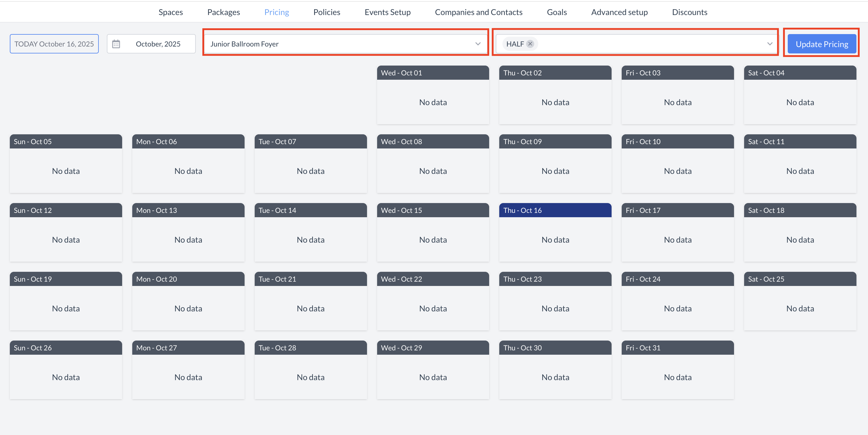Open the Advanced setup section
The width and height of the screenshot is (868, 435).
(619, 12)
